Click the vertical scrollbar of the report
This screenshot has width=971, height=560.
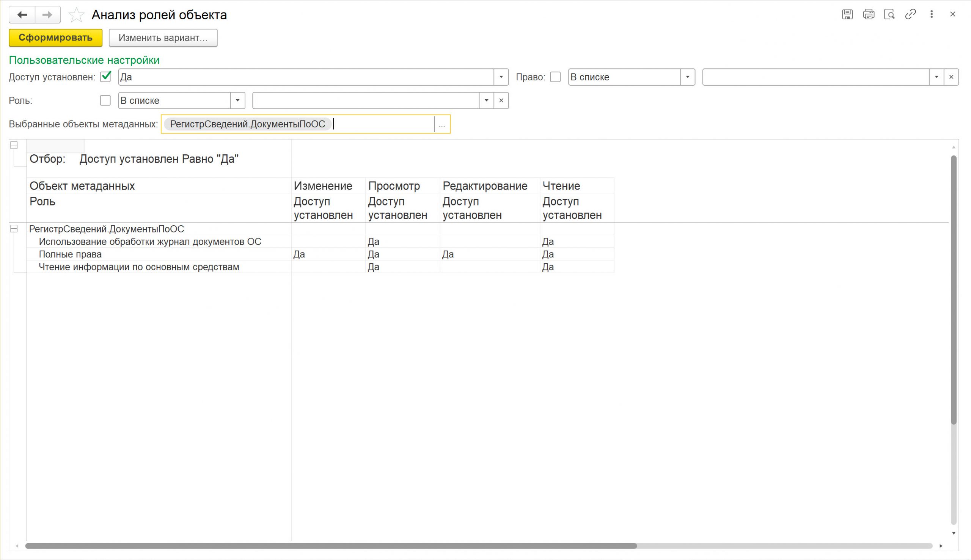click(954, 290)
